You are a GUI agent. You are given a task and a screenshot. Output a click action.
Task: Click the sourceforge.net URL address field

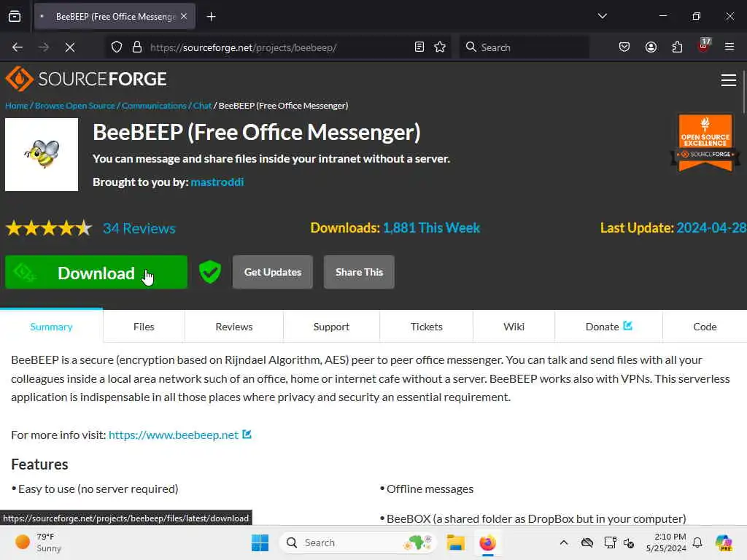[x=276, y=47]
